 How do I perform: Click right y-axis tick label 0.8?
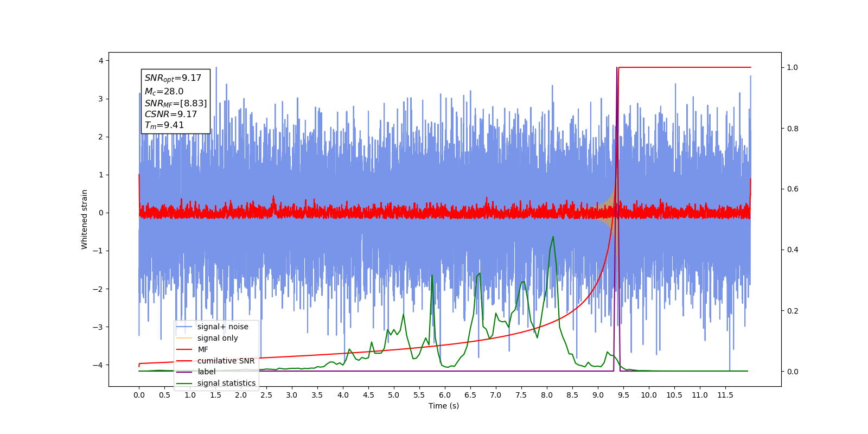[792, 129]
